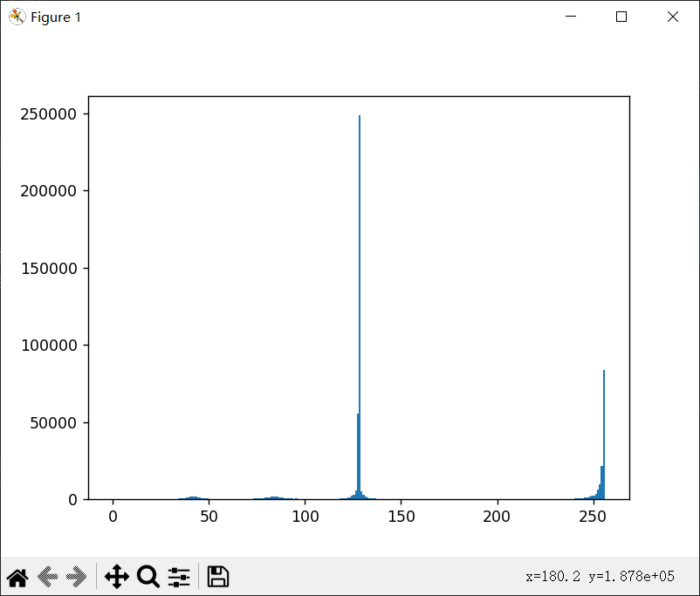The image size is (700, 596).
Task: Go back to the previous view
Action: point(47,577)
